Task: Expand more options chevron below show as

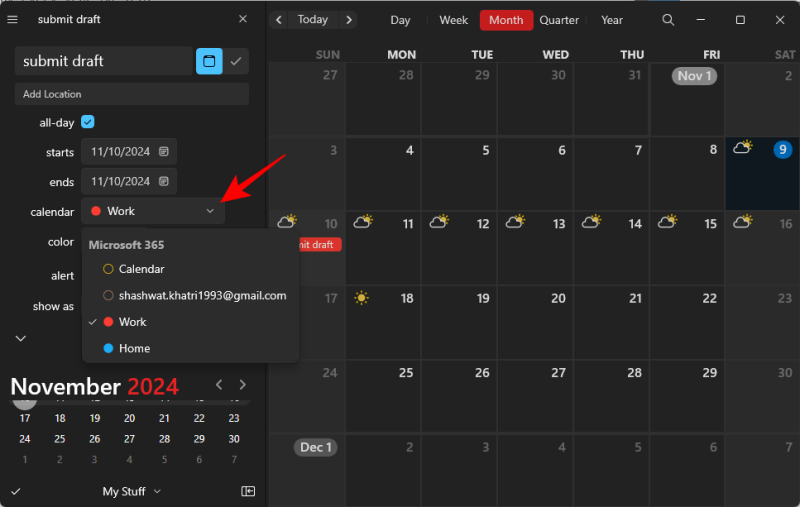Action: click(20, 338)
